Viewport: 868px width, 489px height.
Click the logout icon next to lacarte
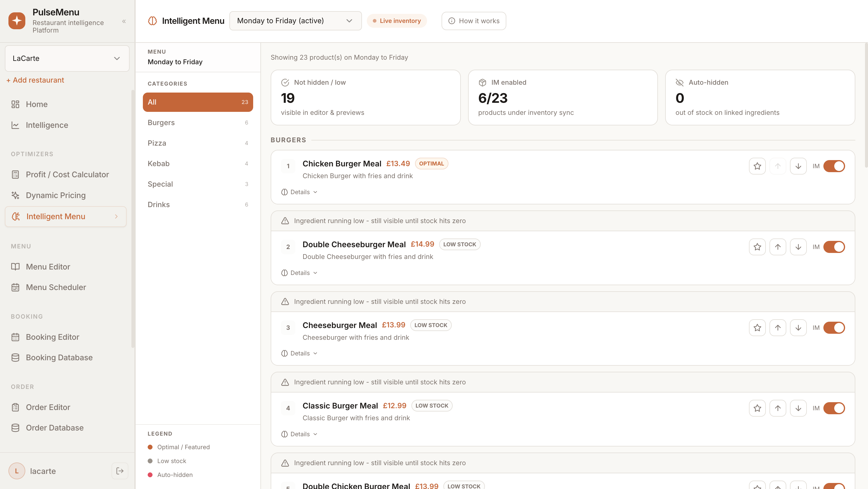coord(120,471)
